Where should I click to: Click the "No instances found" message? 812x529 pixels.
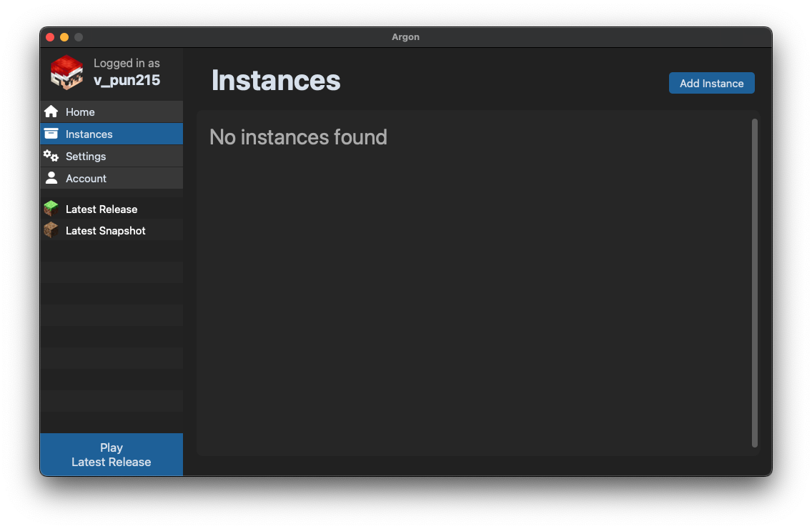pyautogui.click(x=298, y=137)
